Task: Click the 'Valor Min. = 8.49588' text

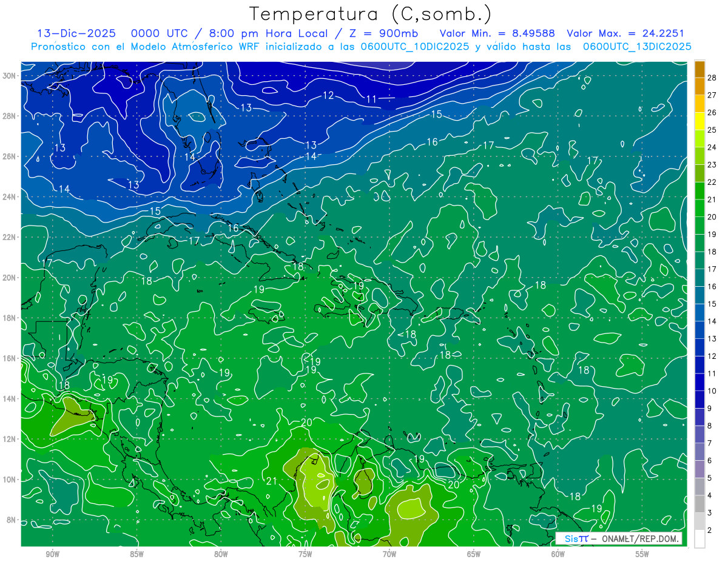Action: (x=497, y=33)
